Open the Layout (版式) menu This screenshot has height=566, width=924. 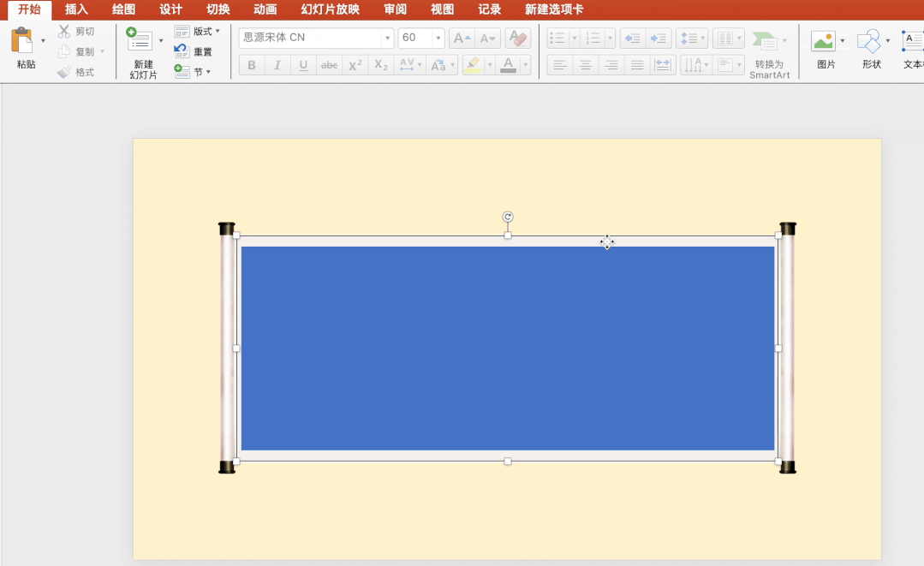(198, 31)
